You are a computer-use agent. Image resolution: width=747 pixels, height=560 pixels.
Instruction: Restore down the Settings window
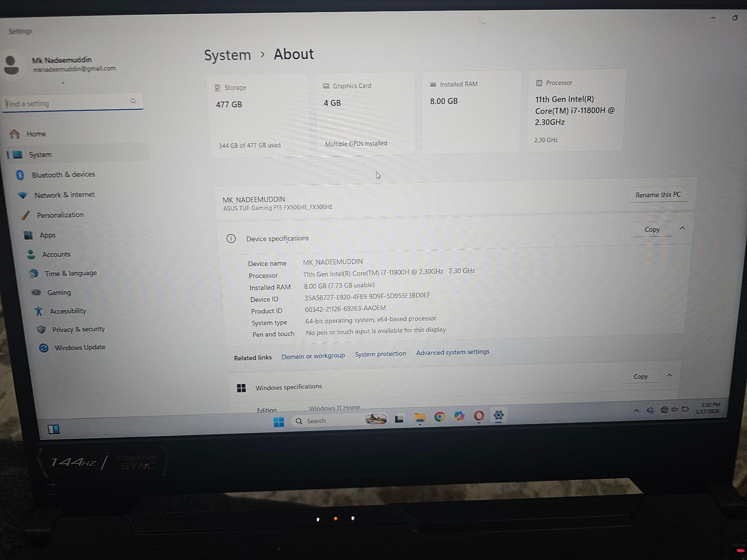735,17
